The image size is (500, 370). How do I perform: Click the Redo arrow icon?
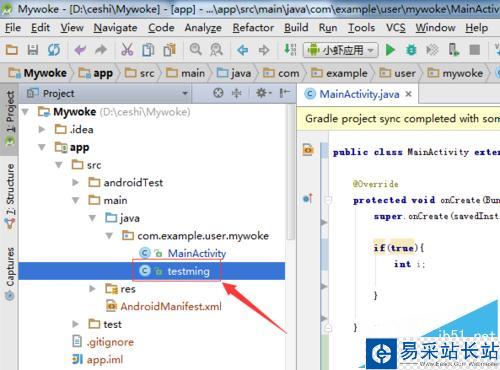[101, 50]
